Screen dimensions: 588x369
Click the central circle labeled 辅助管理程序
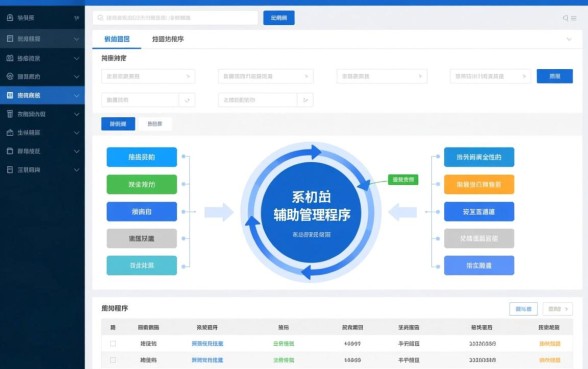coord(311,212)
